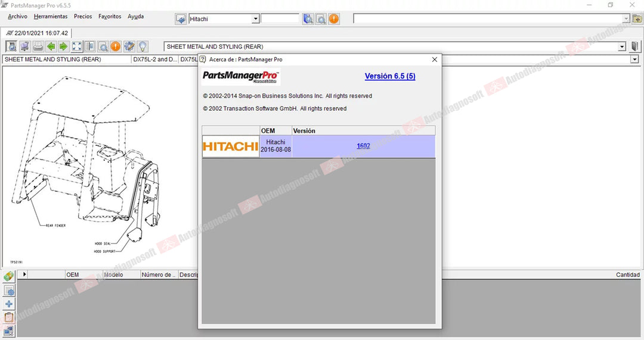Click the help icon in dialog title bar
The image size is (644, 340).
pos(203,60)
